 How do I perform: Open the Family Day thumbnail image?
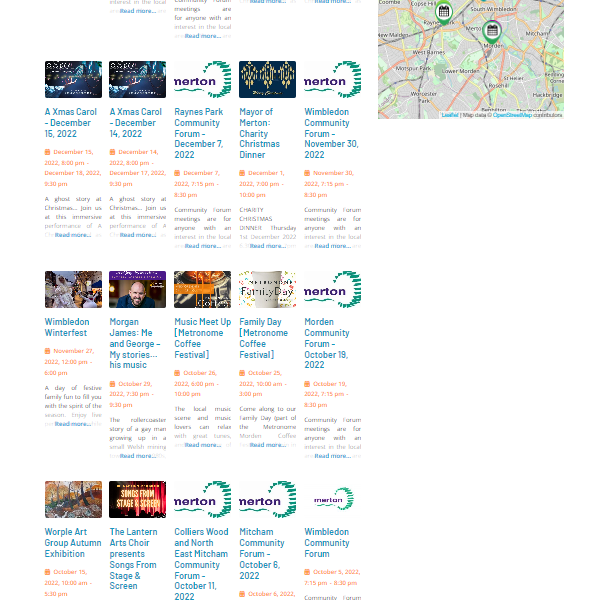click(x=268, y=289)
